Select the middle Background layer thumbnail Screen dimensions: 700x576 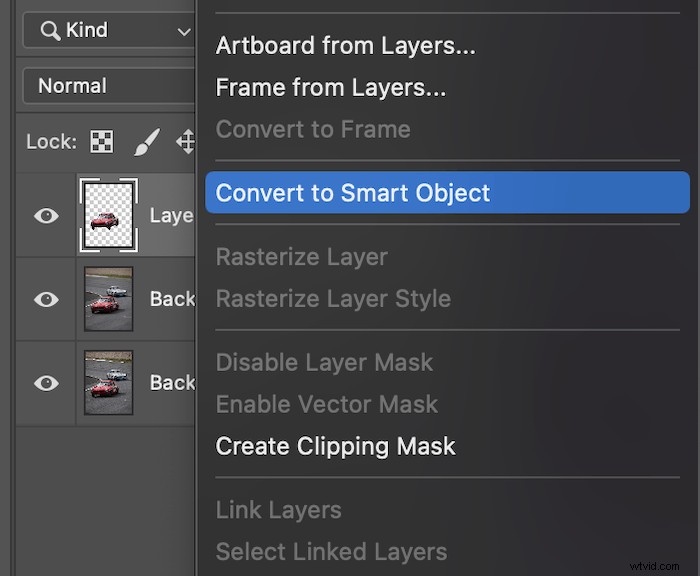108,299
